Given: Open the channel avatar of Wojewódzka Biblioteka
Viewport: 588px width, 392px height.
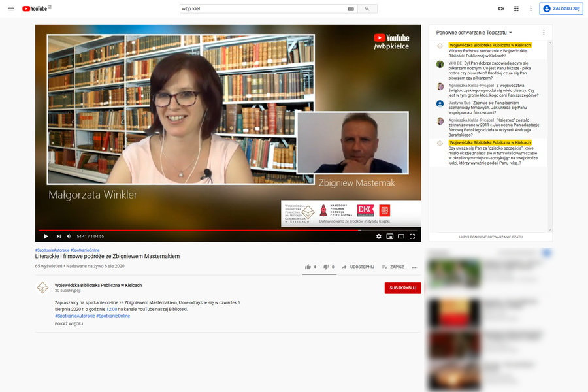Looking at the screenshot, I should click(x=42, y=287).
